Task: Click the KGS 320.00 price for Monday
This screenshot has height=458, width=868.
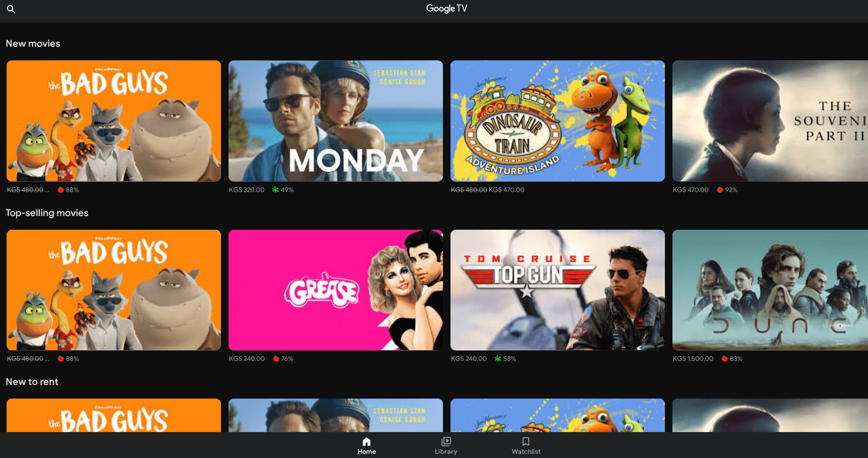Action: coord(246,190)
